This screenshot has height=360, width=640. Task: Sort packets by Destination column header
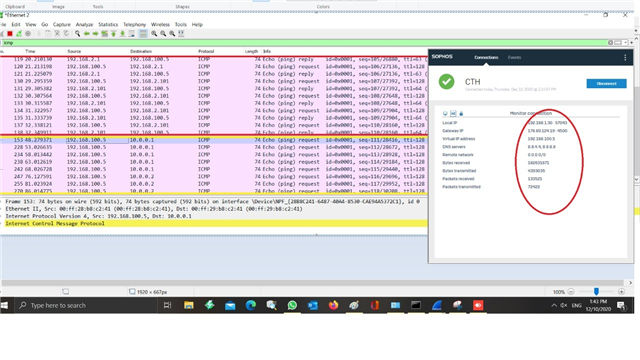click(x=141, y=51)
